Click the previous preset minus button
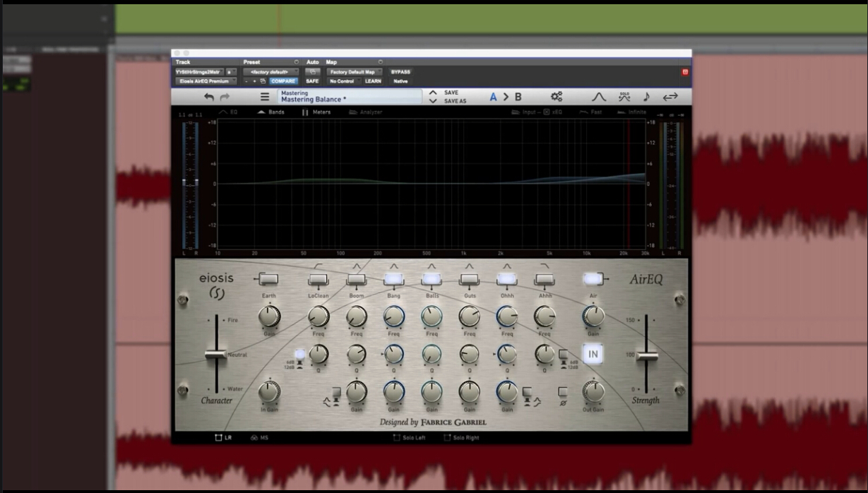 click(246, 81)
